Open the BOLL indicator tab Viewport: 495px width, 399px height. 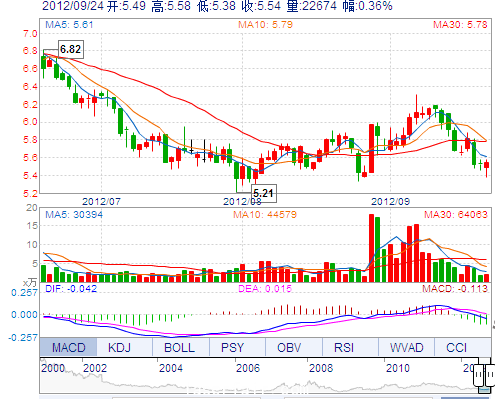pyautogui.click(x=179, y=347)
